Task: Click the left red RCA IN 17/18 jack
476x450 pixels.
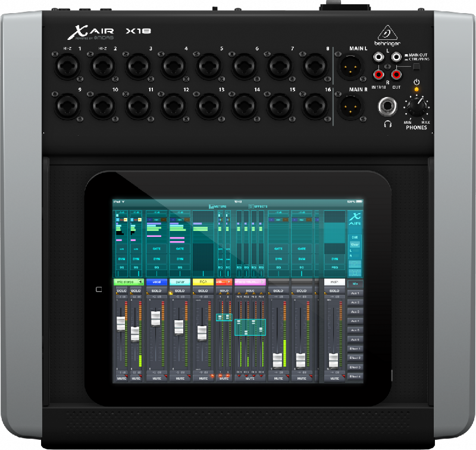Action: (x=378, y=74)
